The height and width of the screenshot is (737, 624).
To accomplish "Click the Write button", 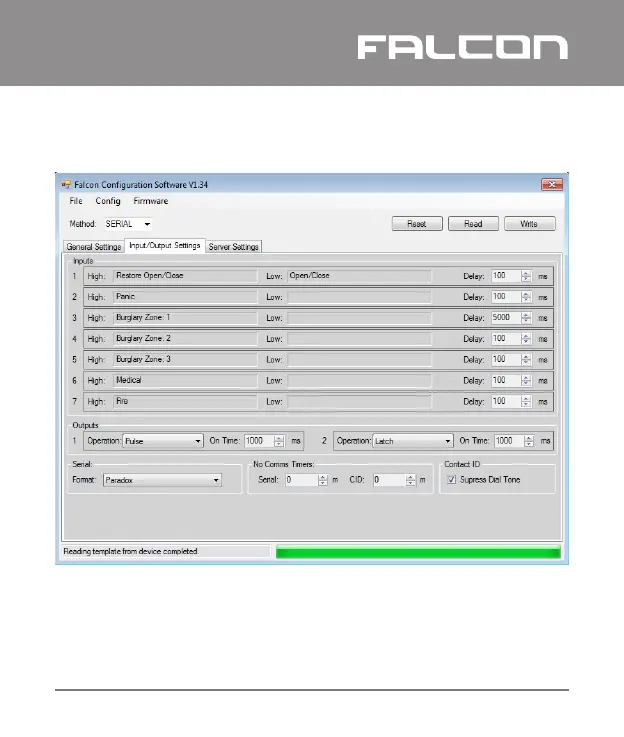I will tap(530, 224).
